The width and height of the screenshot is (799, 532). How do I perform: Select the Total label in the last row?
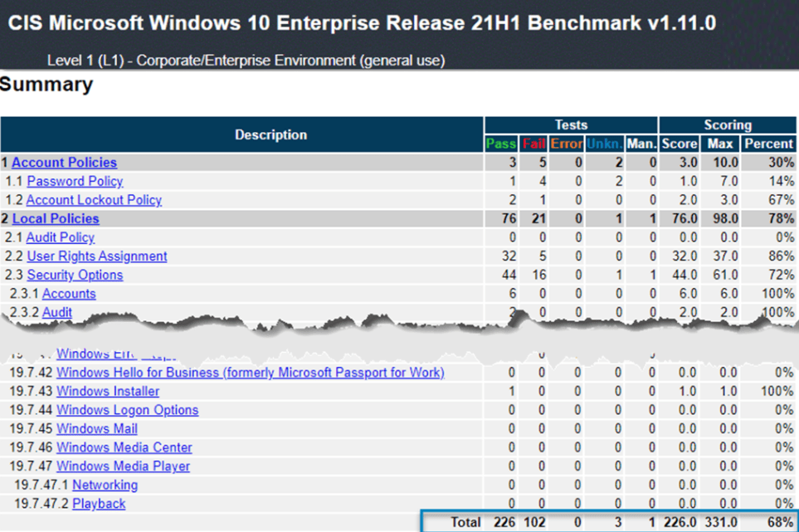pos(465,522)
